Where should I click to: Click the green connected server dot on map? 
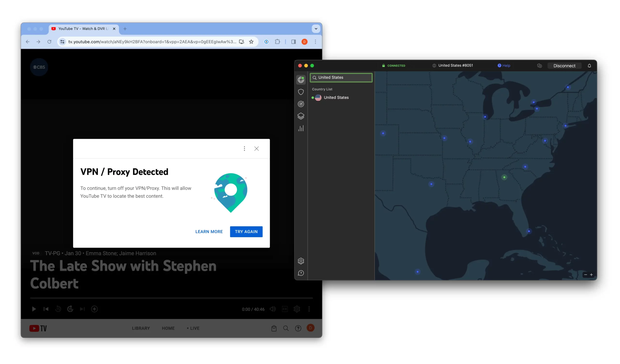(x=504, y=177)
